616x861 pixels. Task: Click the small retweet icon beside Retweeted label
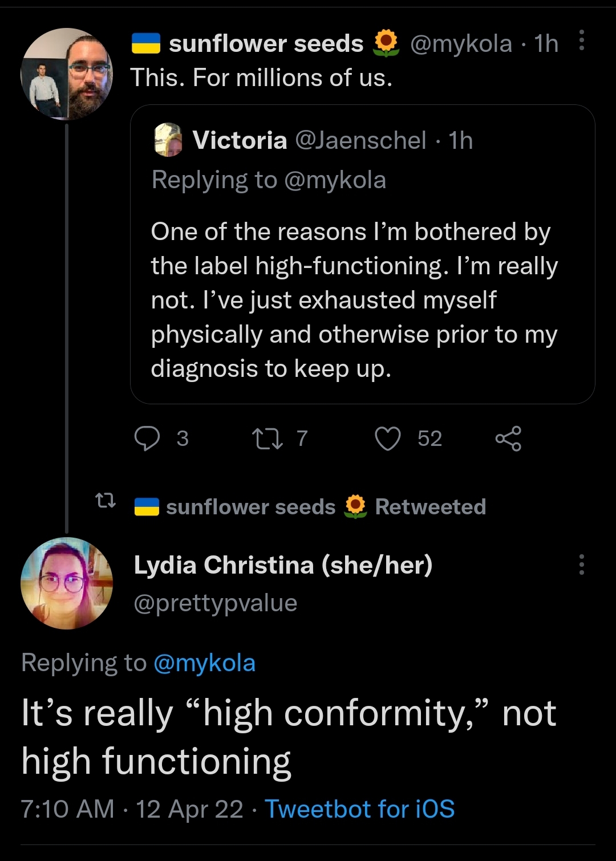(x=106, y=501)
